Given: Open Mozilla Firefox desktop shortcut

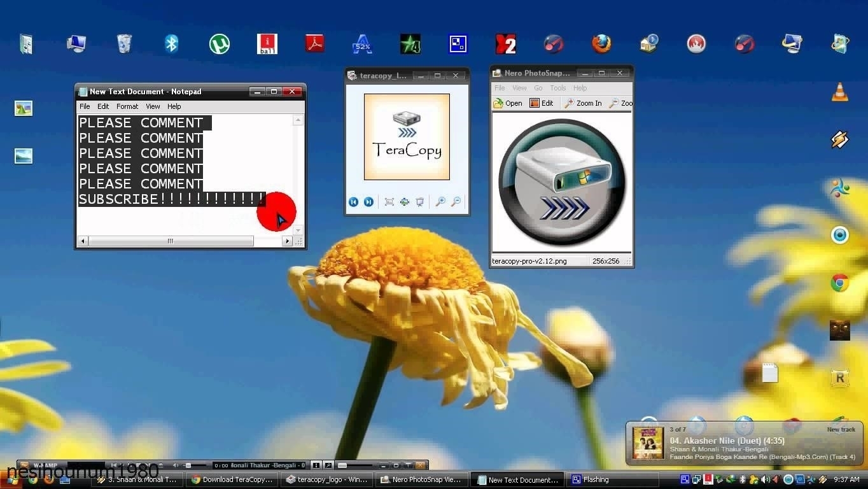Looking at the screenshot, I should click(x=601, y=43).
